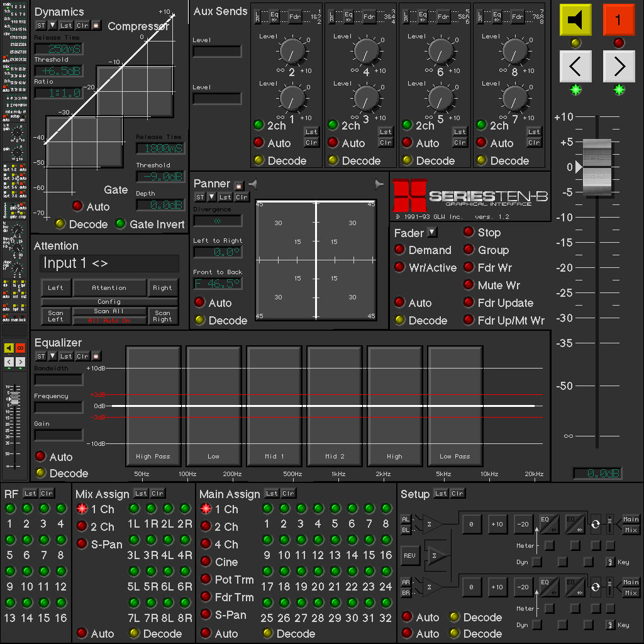Click the rotate arrows icon in upper Setup chain
The height and width of the screenshot is (644, 644).
click(595, 524)
